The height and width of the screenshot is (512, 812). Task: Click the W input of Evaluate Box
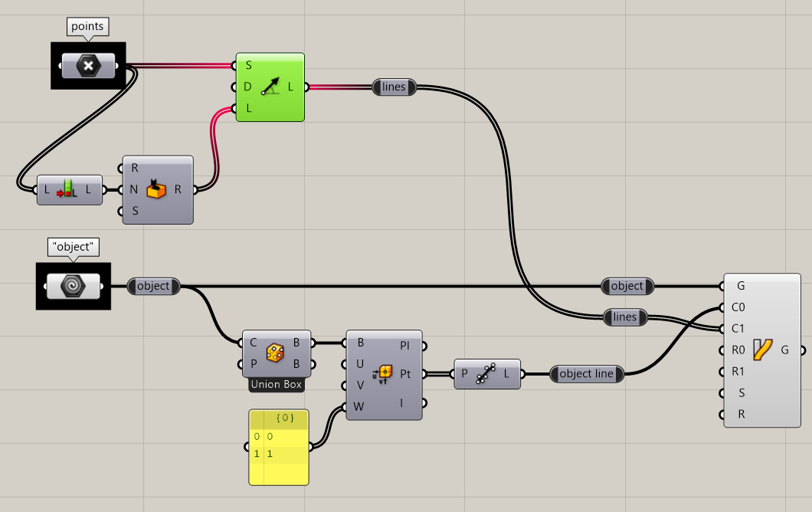[x=359, y=407]
